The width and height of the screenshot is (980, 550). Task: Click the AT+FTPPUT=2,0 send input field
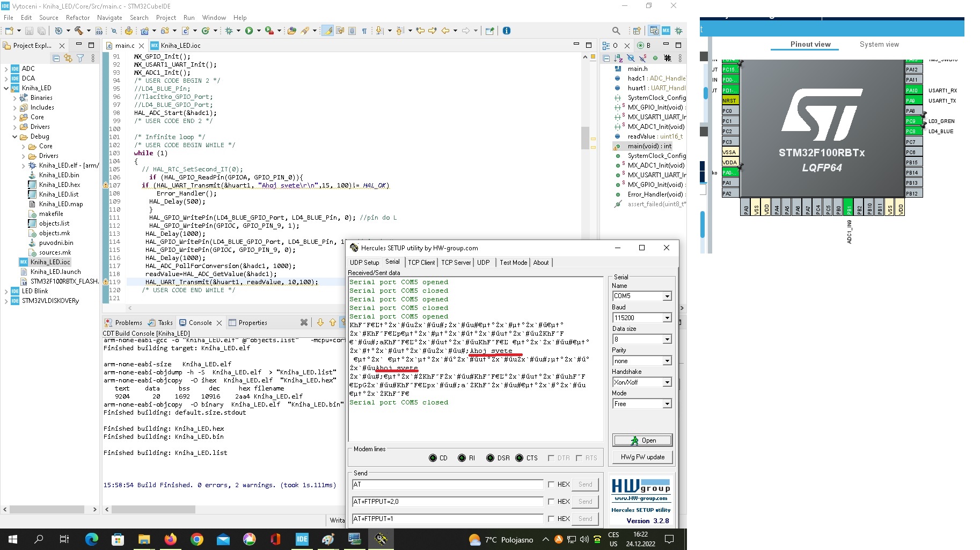pos(448,502)
